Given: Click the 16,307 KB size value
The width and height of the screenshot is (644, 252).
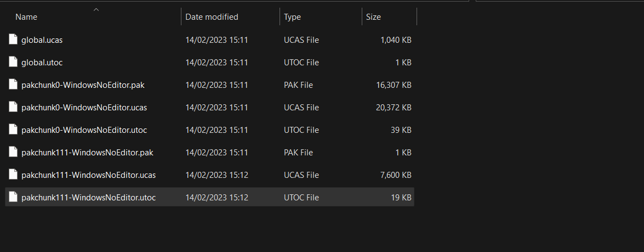Looking at the screenshot, I should (394, 85).
